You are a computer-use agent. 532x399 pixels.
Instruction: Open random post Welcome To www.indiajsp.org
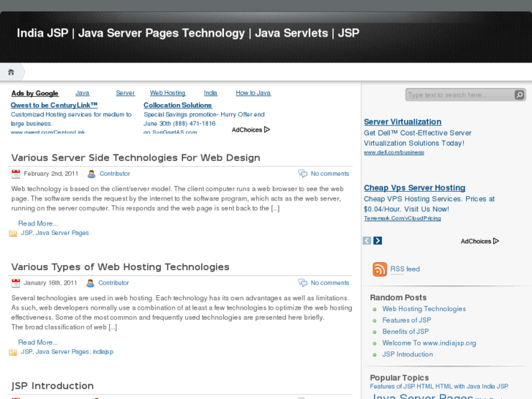pyautogui.click(x=429, y=343)
